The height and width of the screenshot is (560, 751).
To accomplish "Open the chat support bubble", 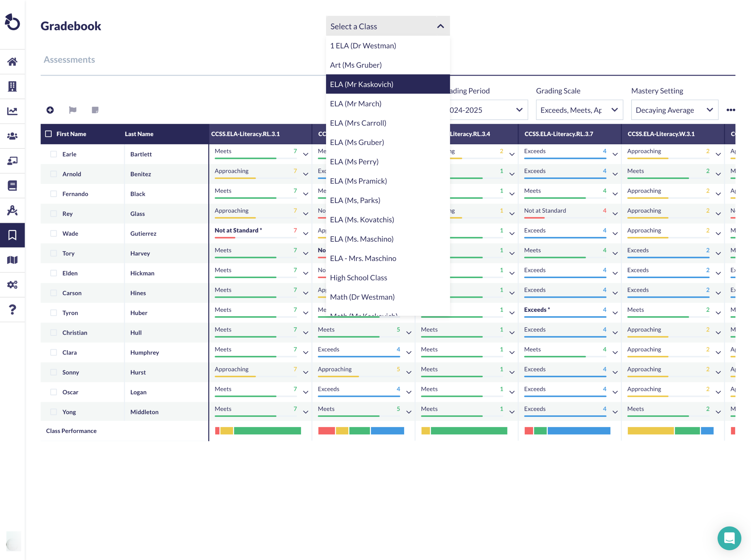I will point(729,538).
